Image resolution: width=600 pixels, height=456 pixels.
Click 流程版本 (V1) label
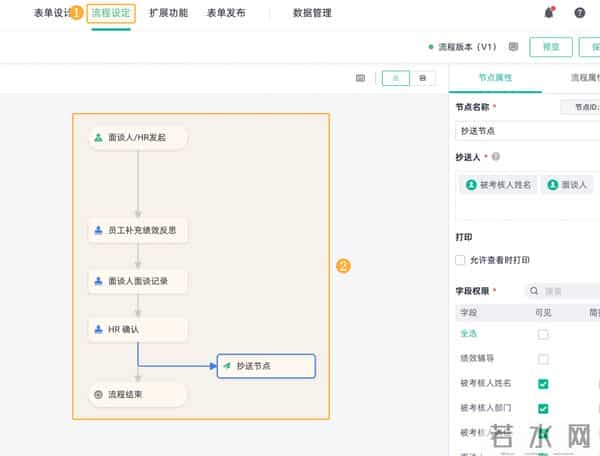tap(466, 47)
